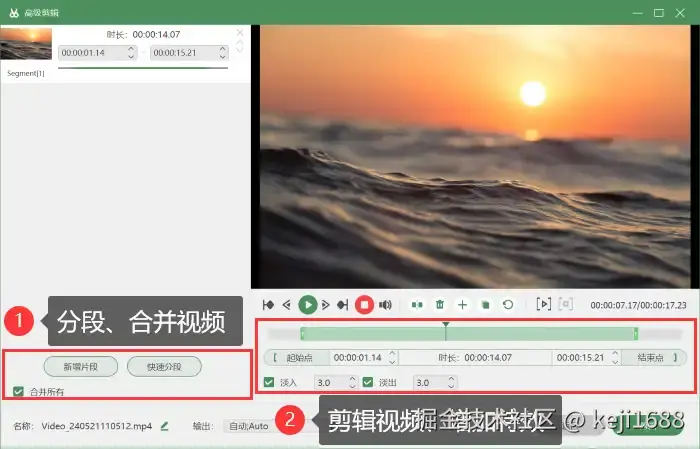Mute audio via the speaker icon
The width and height of the screenshot is (700, 449).
click(385, 305)
